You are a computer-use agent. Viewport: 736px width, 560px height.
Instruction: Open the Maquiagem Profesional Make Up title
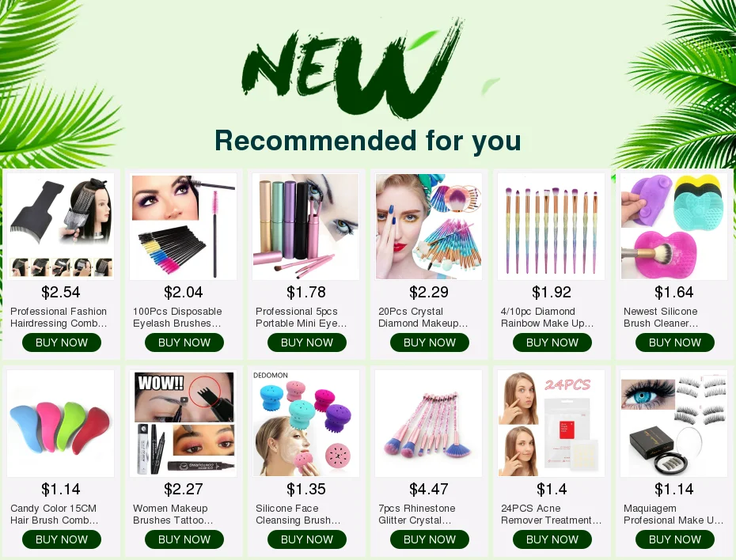(673, 514)
